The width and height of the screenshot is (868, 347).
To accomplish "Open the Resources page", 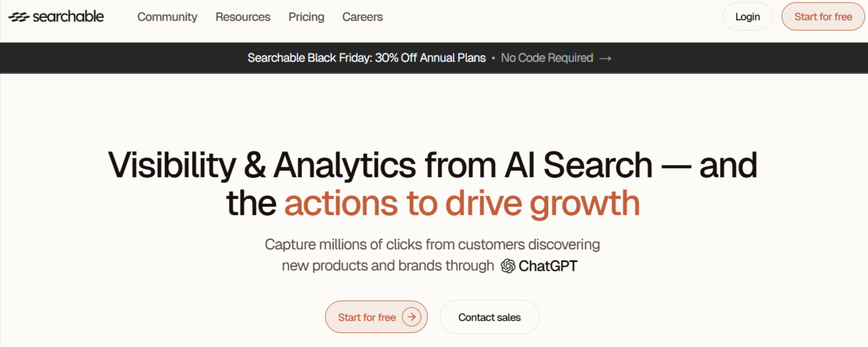I will [x=243, y=17].
